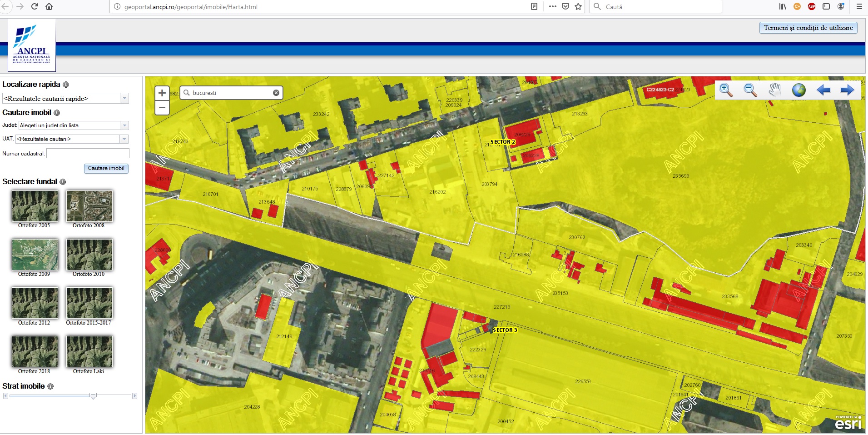The width and height of the screenshot is (868, 435).
Task: Click the map plus zoom button
Action: [x=162, y=93]
